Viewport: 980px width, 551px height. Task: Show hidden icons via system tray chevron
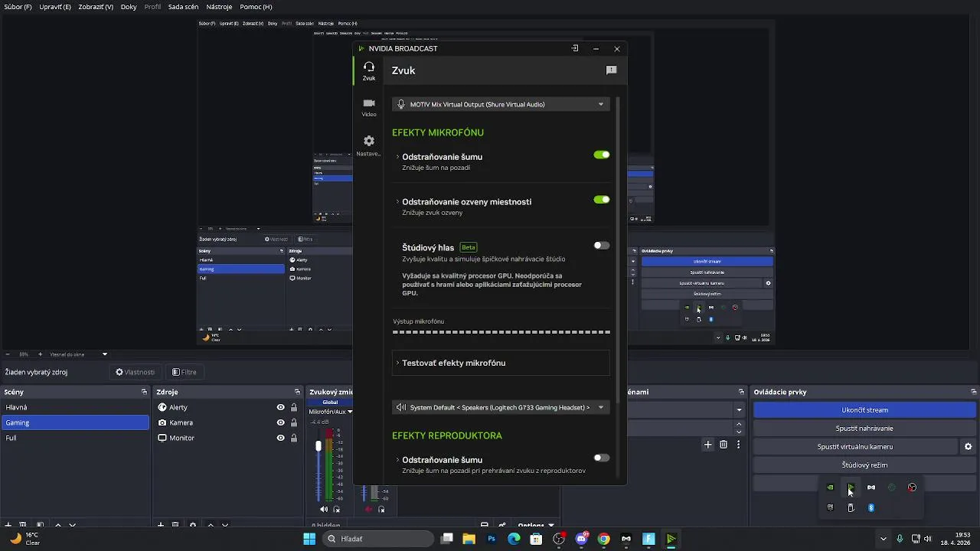tap(883, 539)
